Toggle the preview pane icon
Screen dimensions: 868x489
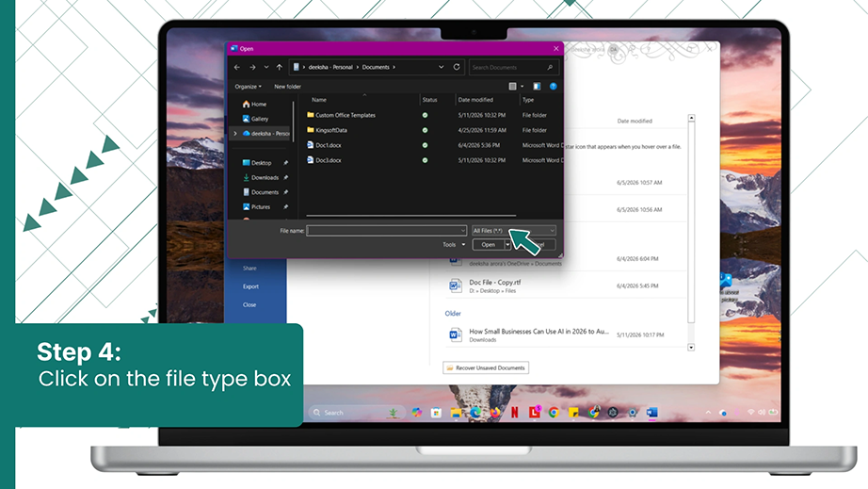point(537,87)
